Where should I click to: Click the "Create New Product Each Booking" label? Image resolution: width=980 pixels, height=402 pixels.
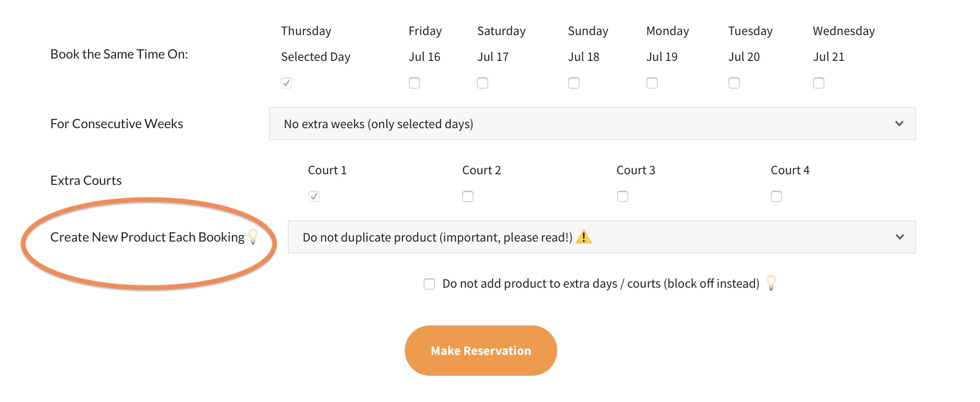click(x=147, y=237)
